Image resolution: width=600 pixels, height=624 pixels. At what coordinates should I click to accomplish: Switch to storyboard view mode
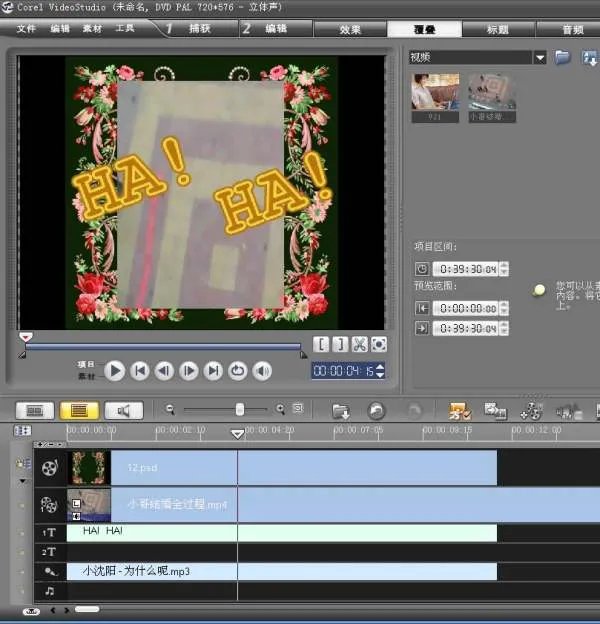coord(34,410)
